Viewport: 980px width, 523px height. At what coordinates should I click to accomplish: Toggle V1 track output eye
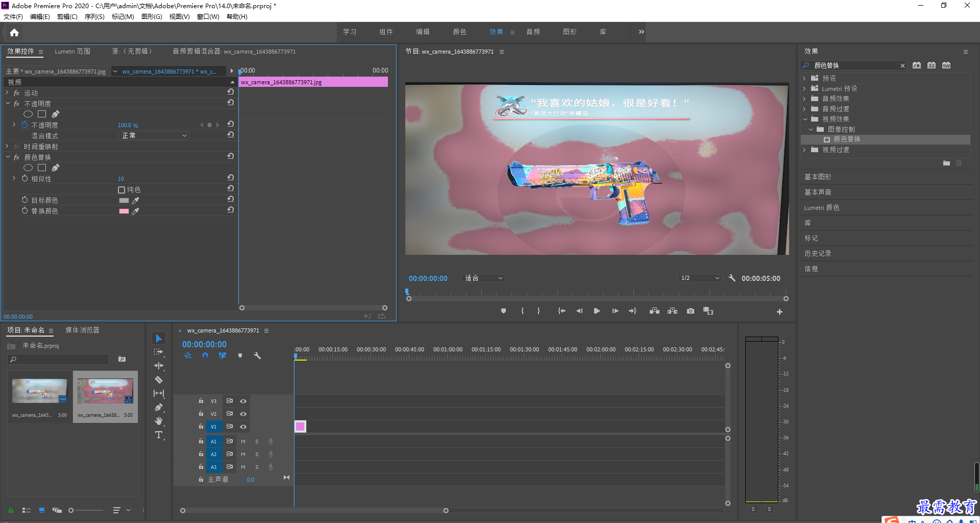[x=243, y=426]
